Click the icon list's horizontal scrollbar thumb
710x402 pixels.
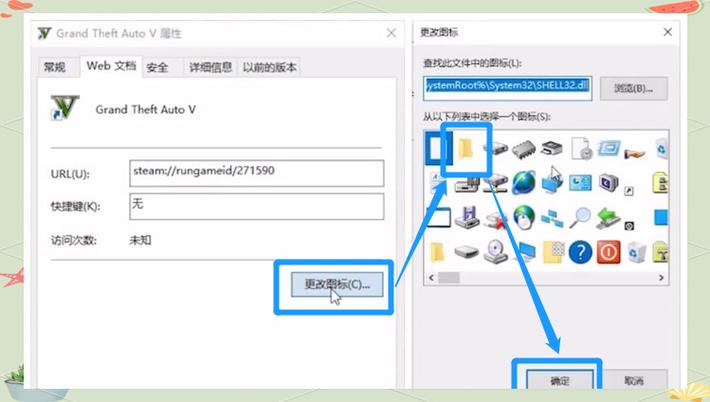tap(449, 278)
